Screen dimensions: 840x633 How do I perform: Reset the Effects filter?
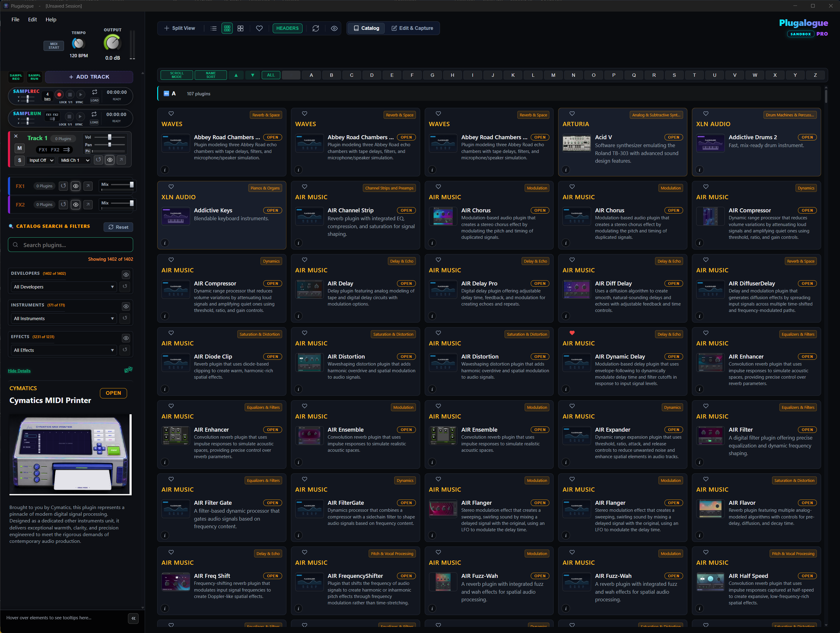click(x=125, y=350)
